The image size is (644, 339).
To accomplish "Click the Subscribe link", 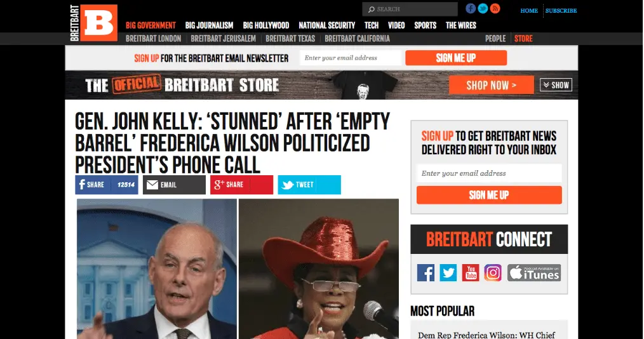I will pos(561,11).
